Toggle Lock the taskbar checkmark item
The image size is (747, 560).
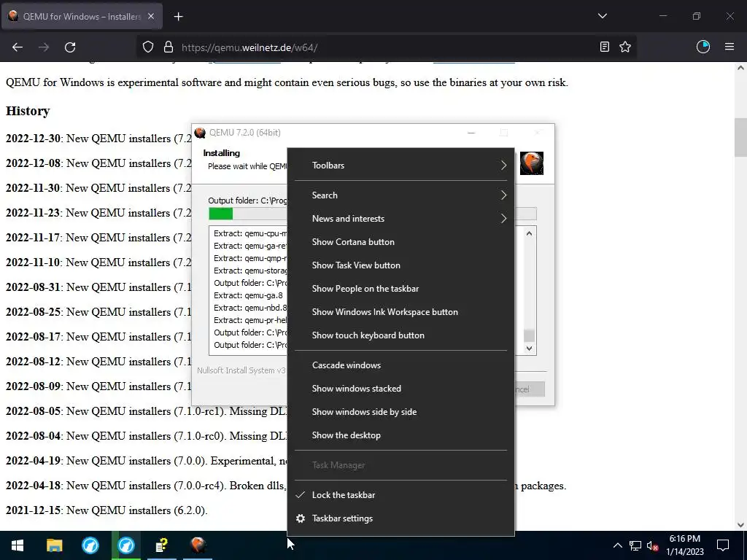point(400,495)
